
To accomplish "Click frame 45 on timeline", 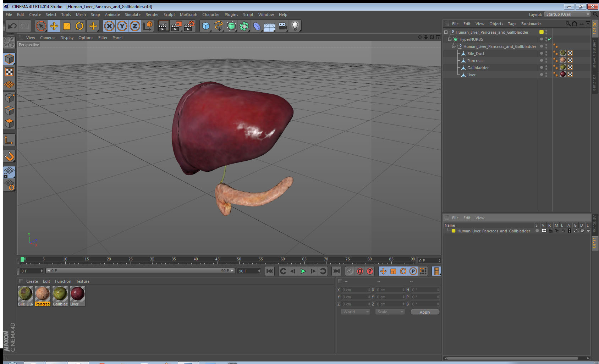I will (x=217, y=260).
